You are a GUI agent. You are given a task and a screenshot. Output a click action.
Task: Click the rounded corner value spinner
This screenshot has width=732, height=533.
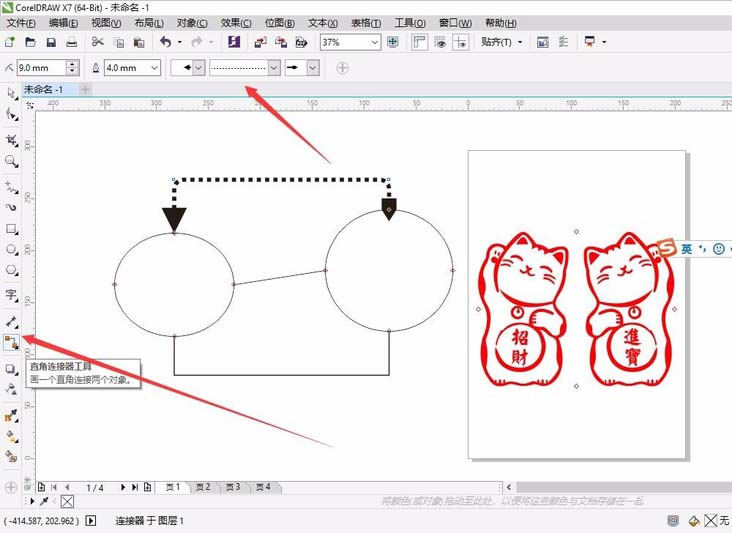point(72,68)
